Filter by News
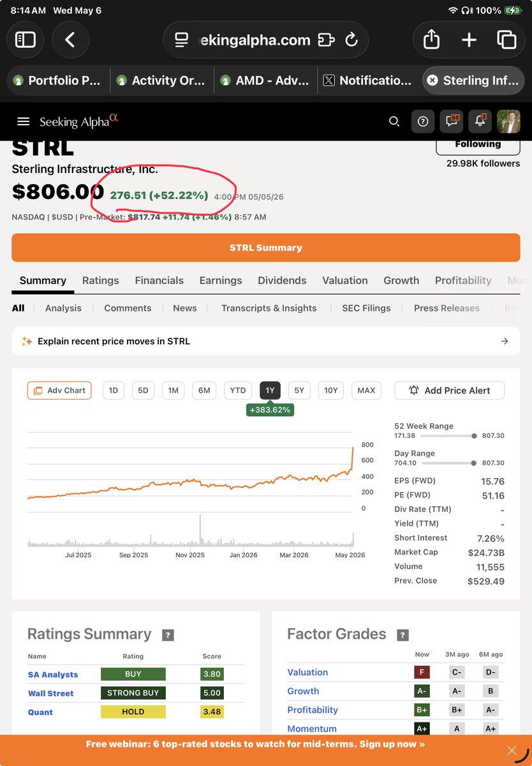 (x=185, y=308)
